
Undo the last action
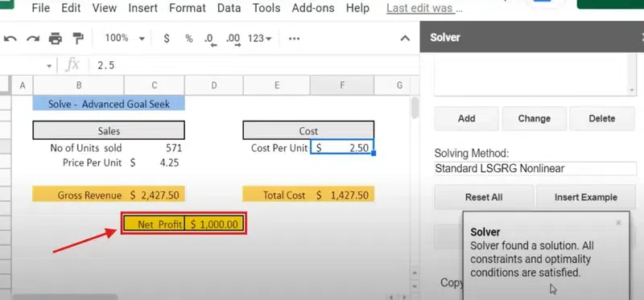(x=10, y=39)
